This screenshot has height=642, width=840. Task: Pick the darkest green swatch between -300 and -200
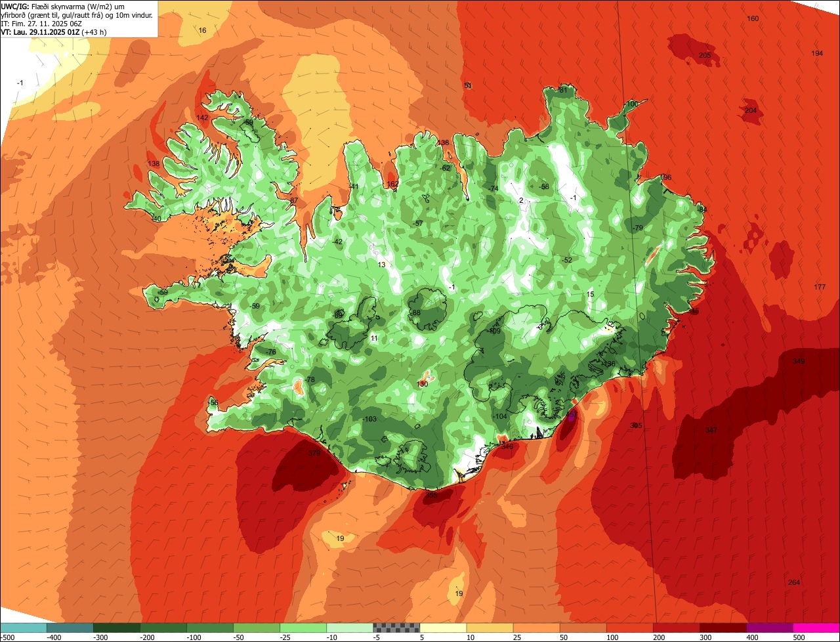117,628
